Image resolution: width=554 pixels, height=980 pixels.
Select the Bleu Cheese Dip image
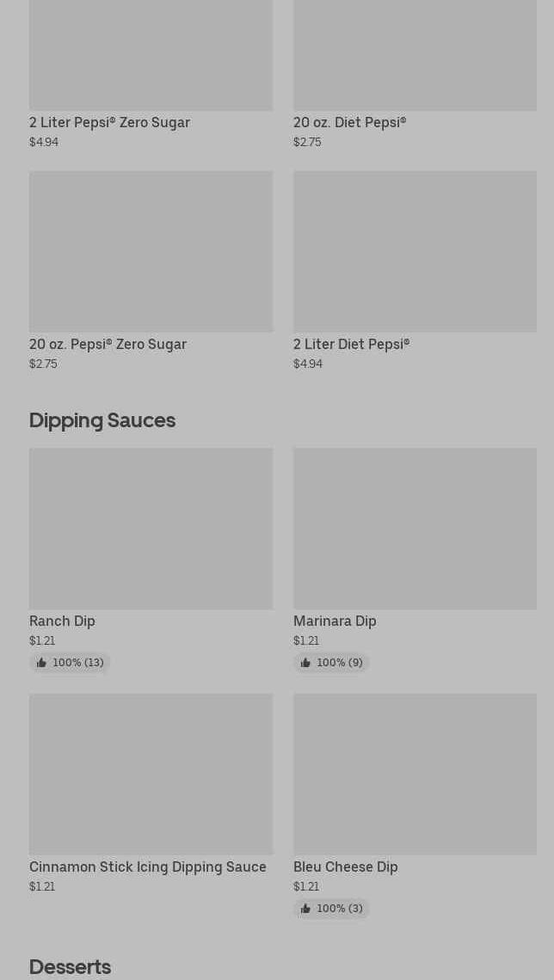[415, 774]
